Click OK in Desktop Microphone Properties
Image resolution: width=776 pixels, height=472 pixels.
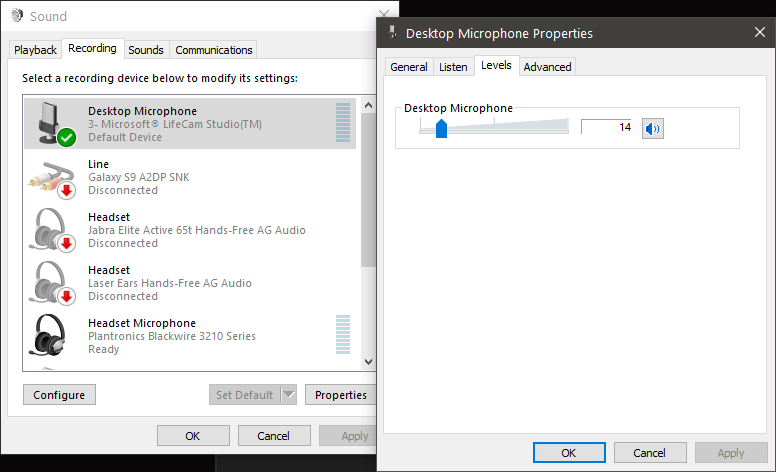pos(569,453)
